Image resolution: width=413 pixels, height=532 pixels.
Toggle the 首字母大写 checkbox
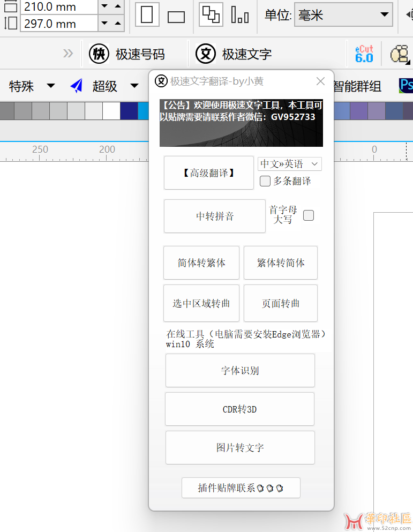click(x=309, y=215)
